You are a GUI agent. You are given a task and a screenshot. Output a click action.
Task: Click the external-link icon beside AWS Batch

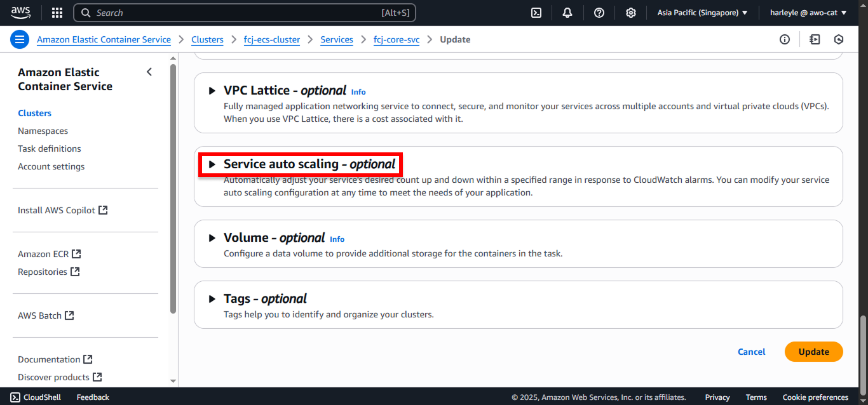point(69,315)
